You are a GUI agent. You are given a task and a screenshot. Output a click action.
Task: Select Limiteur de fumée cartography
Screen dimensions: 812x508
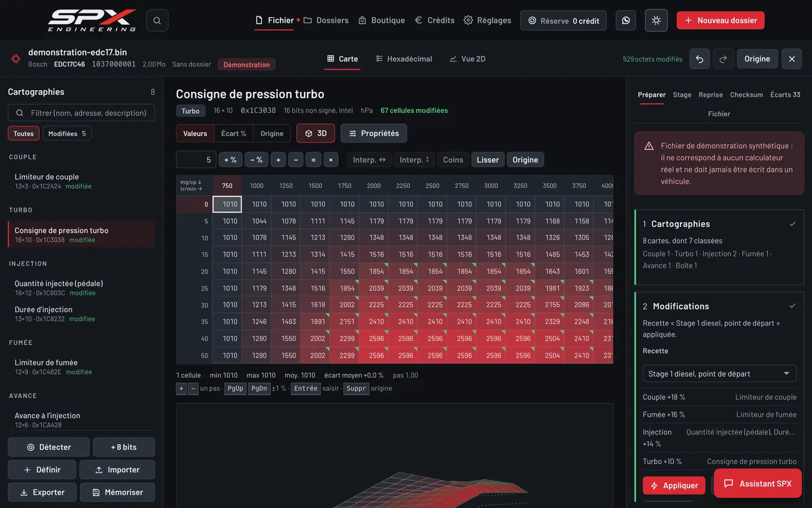coord(81,366)
